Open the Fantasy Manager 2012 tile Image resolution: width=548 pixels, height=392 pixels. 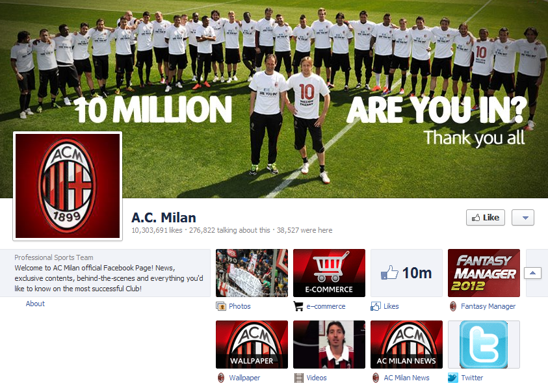pyautogui.click(x=484, y=273)
